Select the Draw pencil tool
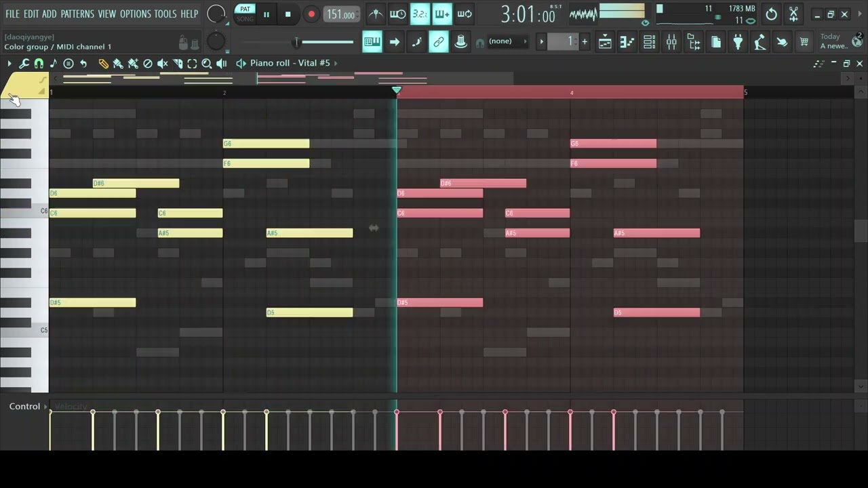 coord(103,63)
